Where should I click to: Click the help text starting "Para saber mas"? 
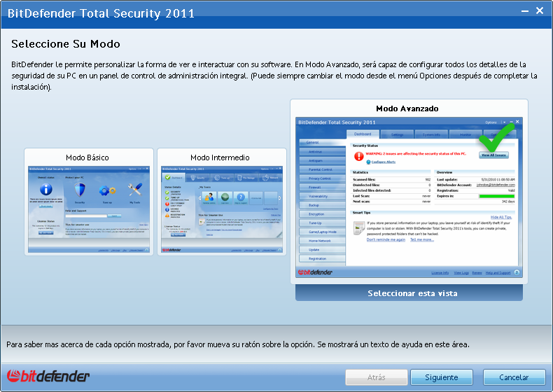click(238, 344)
